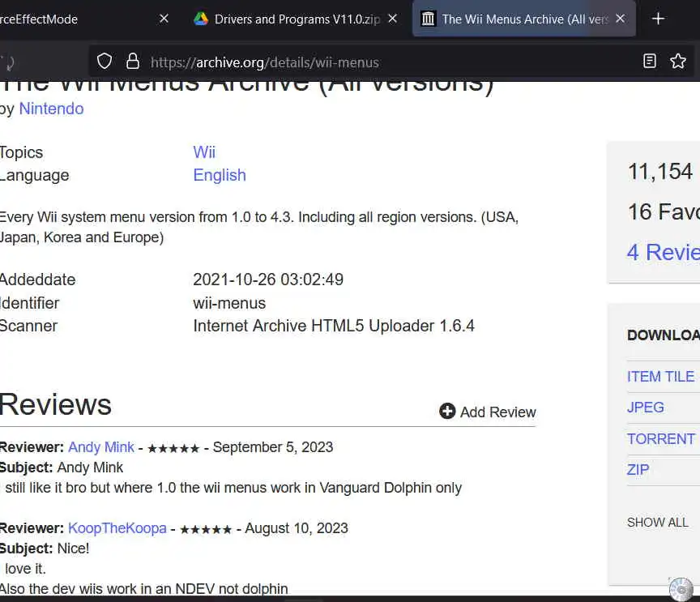The image size is (700, 602).
Task: Open reviewer Andy Mink profile
Action: 101,447
